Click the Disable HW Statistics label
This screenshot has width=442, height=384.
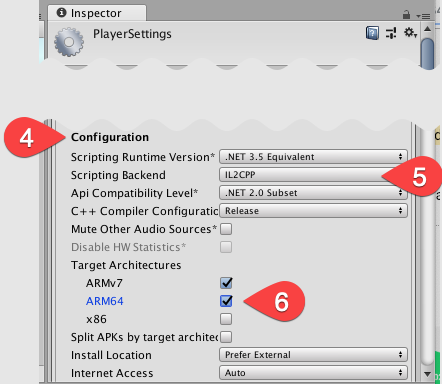coord(128,247)
